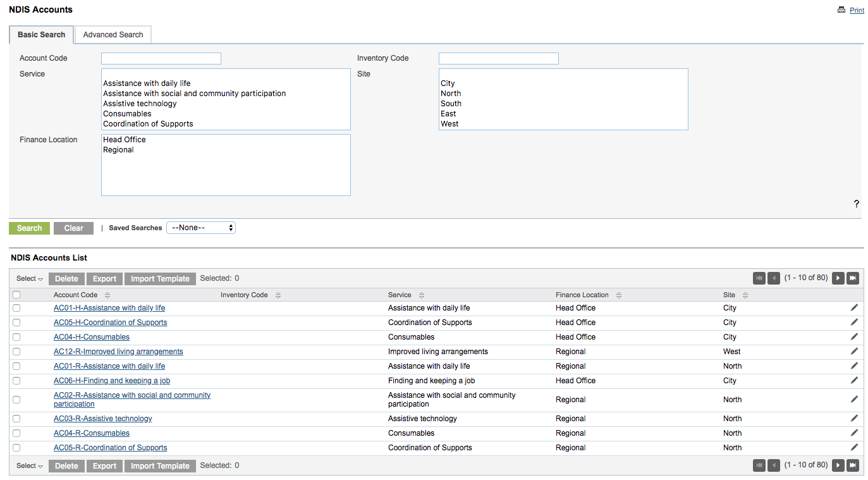Focus the Account Code input field
Screen dimensions: 868x480
pyautogui.click(x=161, y=58)
